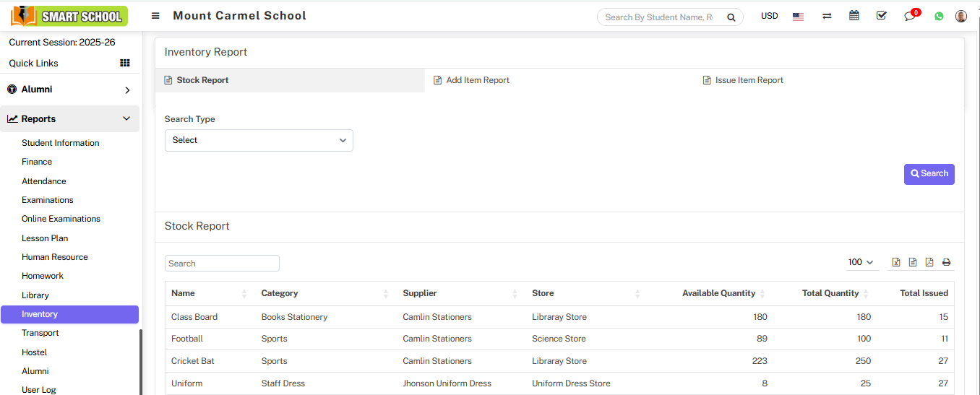Sort table by Available Quantity column
Image resolution: width=980 pixels, height=395 pixels.
pos(719,293)
